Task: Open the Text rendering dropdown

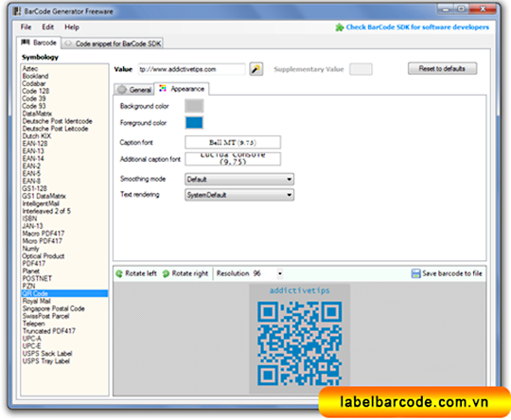Action: (239, 195)
